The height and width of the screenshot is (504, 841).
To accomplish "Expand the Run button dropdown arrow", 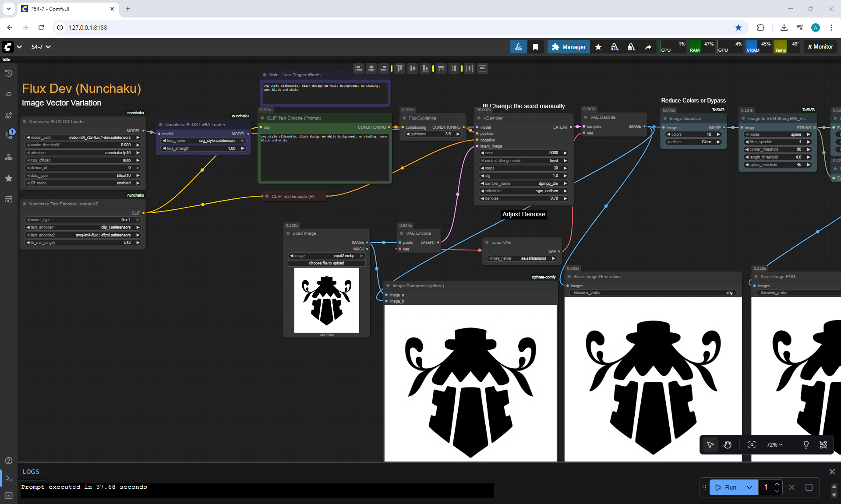I will (x=749, y=487).
